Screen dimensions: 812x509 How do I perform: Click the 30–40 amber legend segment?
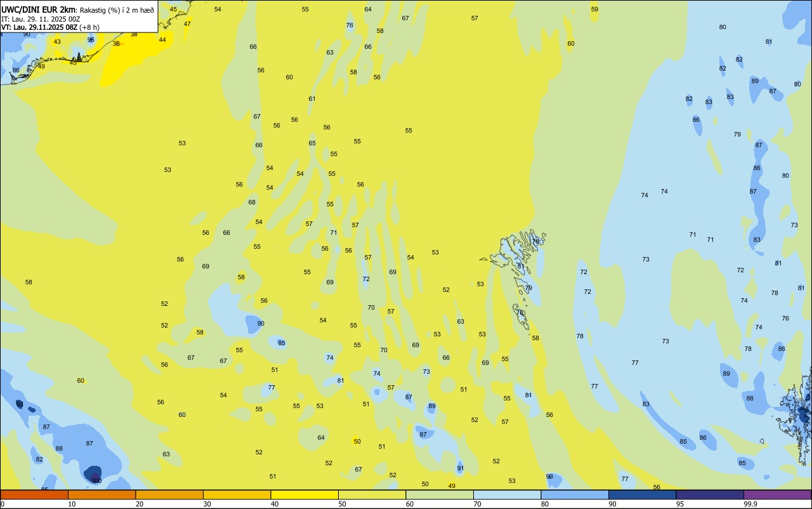tap(237, 494)
